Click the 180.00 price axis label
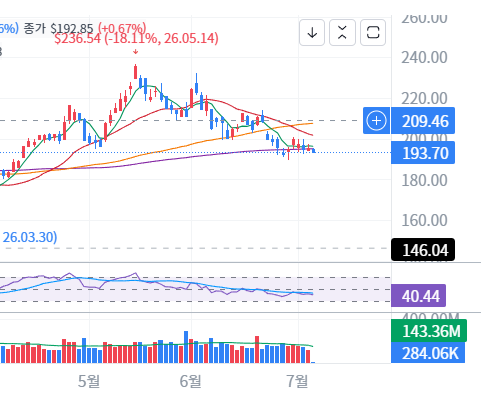The width and height of the screenshot is (481, 397). (424, 180)
